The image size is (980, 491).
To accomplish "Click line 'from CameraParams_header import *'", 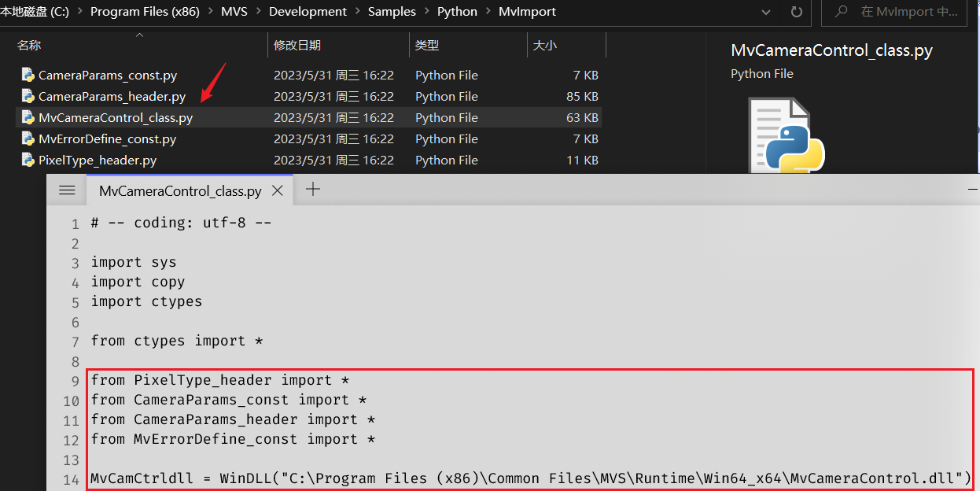I will (233, 419).
